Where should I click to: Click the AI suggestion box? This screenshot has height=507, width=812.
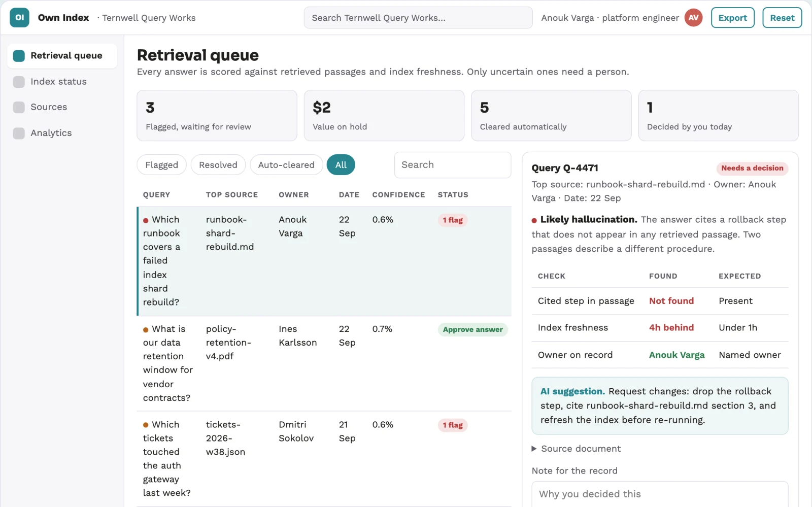[660, 405]
